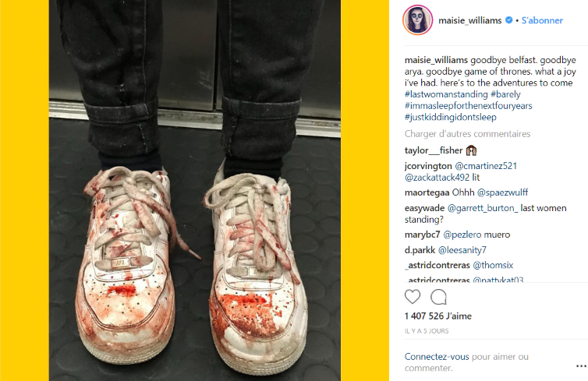This screenshot has width=588, height=381.
Task: View the 1 407 526 J'aime likes list
Action: (x=438, y=316)
